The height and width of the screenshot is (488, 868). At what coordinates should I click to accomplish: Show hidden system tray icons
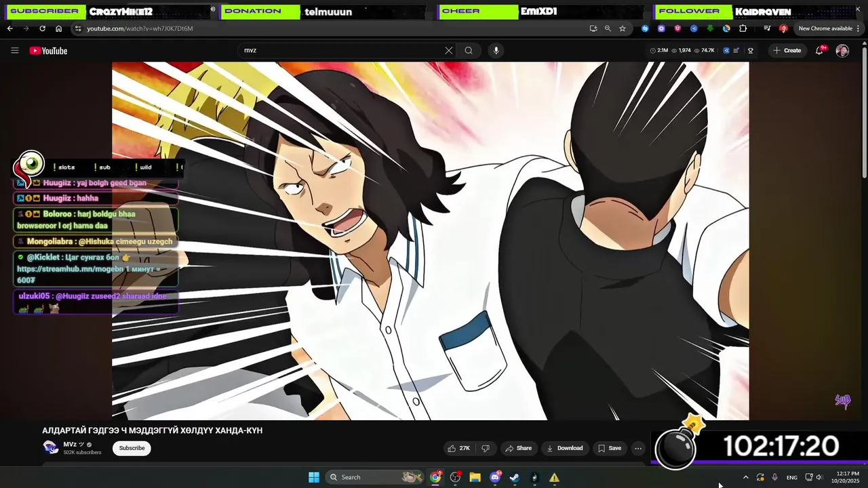(746, 477)
